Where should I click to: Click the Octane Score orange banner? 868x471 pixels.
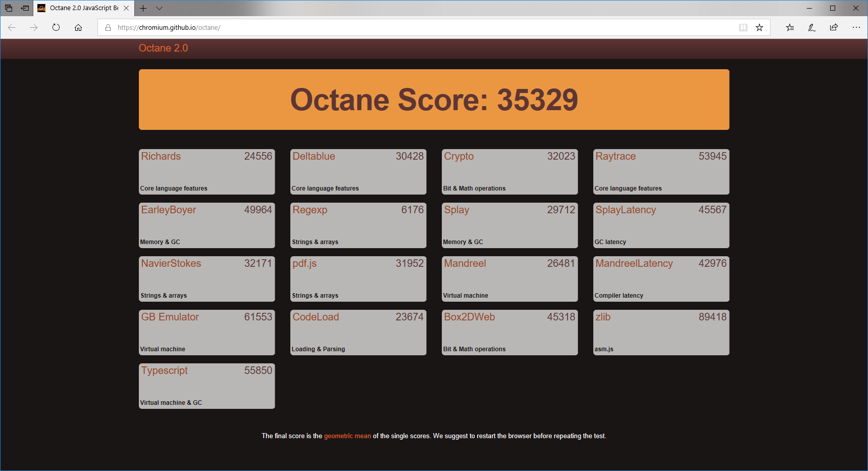pos(434,100)
